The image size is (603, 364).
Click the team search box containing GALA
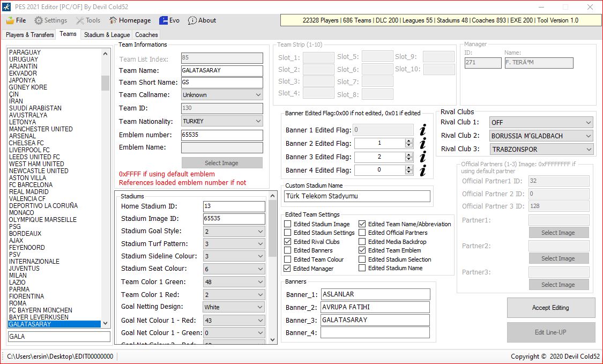59,336
